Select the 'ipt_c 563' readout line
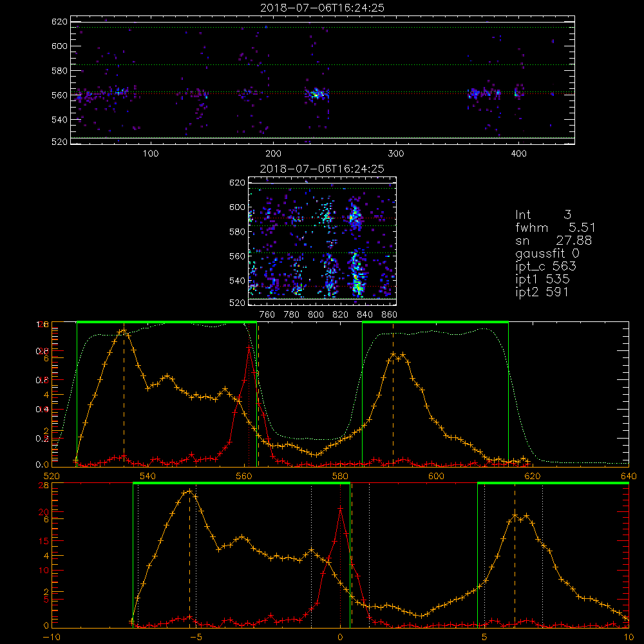Viewport: 644px width, 644px height. [x=546, y=267]
